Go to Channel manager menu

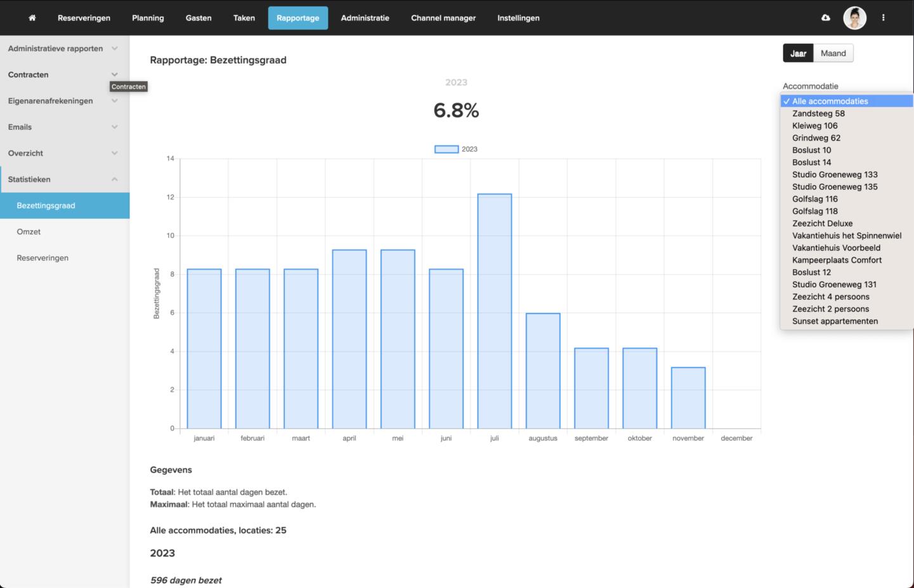pos(443,18)
